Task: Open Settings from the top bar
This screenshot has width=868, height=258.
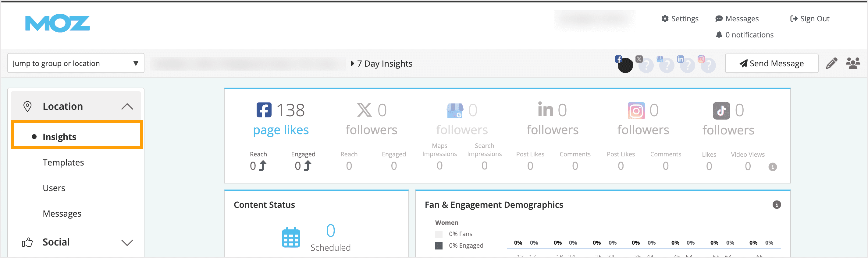Action: (680, 19)
